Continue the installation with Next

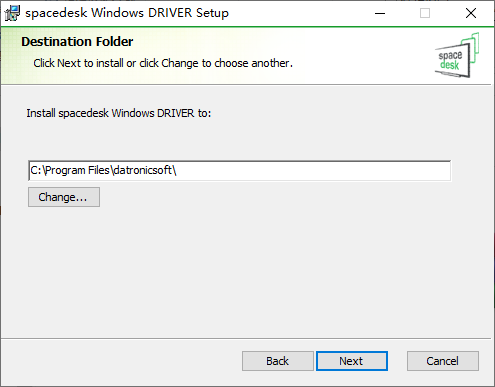[x=352, y=361]
